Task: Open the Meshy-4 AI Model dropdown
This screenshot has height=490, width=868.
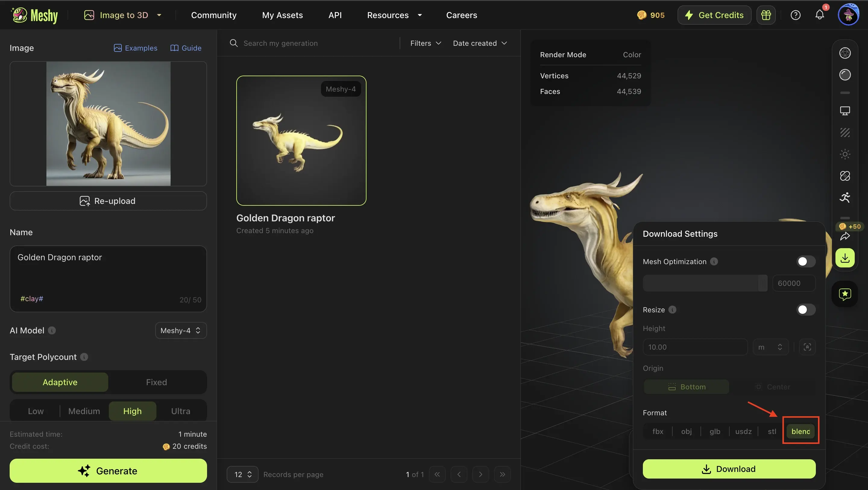Action: point(181,330)
